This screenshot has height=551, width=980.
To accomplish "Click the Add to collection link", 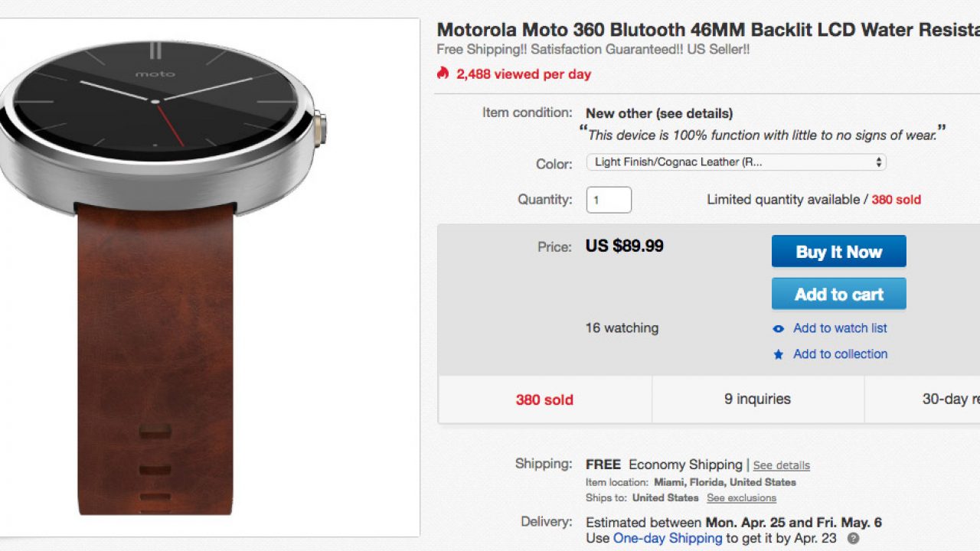I will (x=840, y=354).
